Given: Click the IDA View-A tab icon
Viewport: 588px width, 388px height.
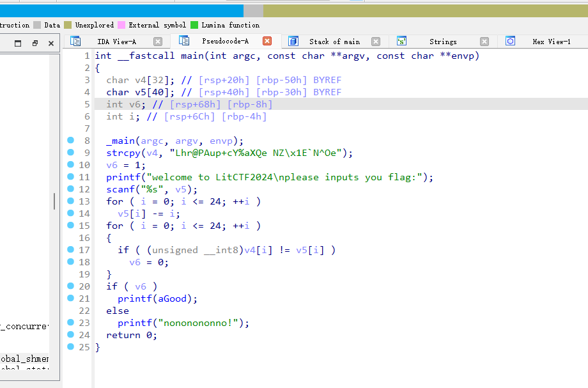Looking at the screenshot, I should point(75,40).
